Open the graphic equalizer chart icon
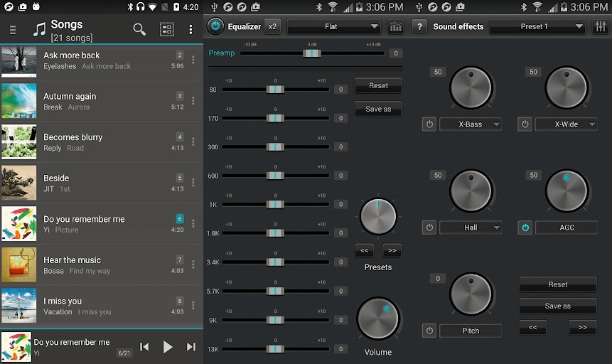 (396, 27)
